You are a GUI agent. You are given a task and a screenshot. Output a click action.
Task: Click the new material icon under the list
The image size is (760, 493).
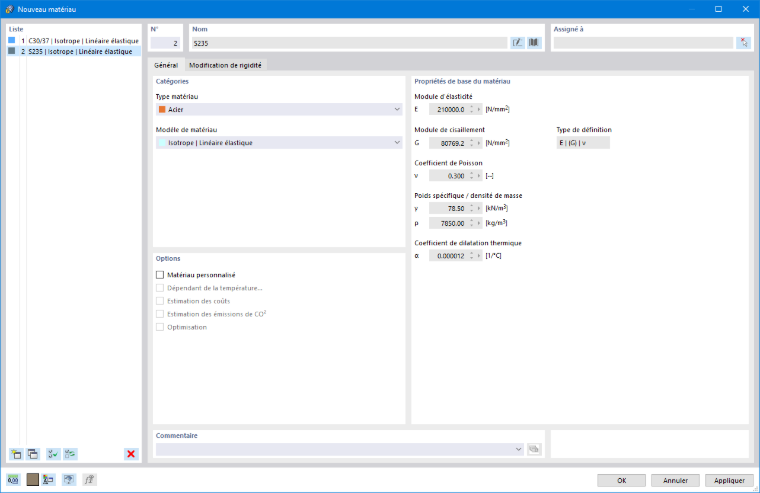point(16,454)
